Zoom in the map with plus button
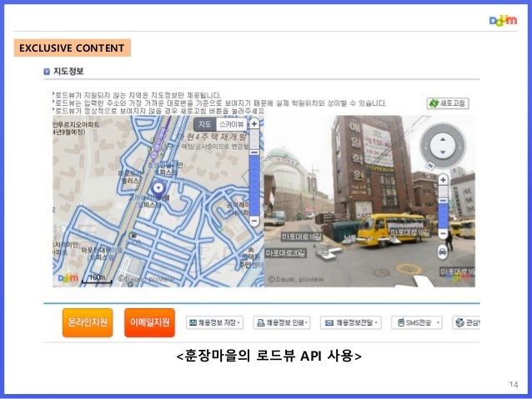This screenshot has height=399, width=532. click(x=254, y=124)
